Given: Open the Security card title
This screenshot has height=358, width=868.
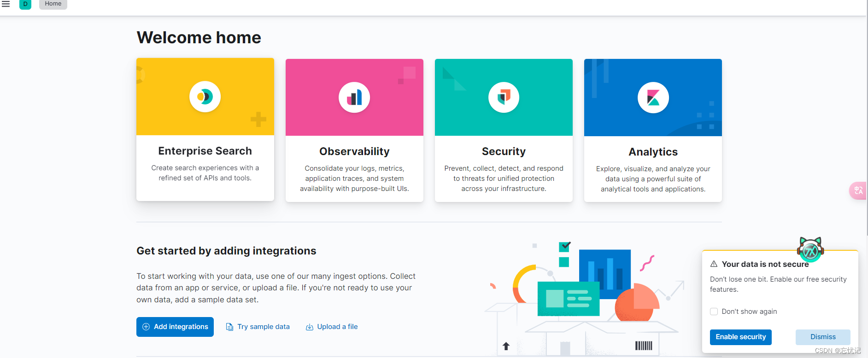Looking at the screenshot, I should [x=504, y=151].
